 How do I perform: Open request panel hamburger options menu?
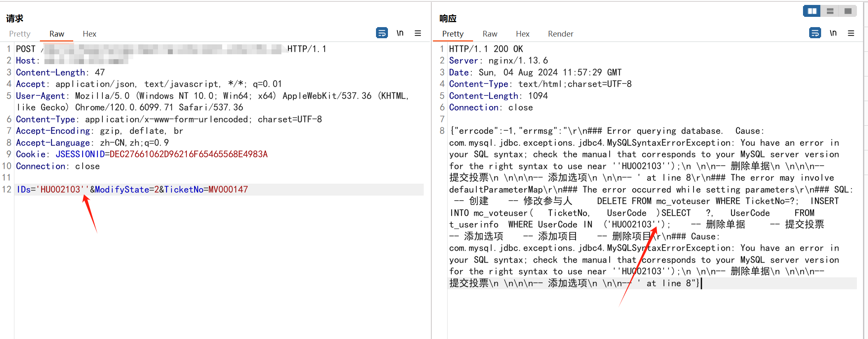pos(418,33)
